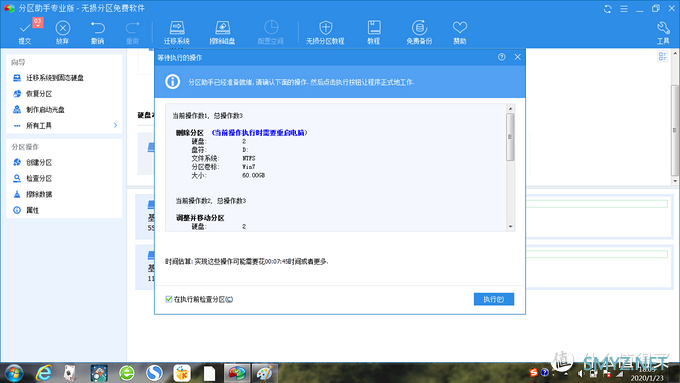Screen dimensions: 680x383
Task: Click the Sogou input tray icon
Action: pyautogui.click(x=533, y=372)
